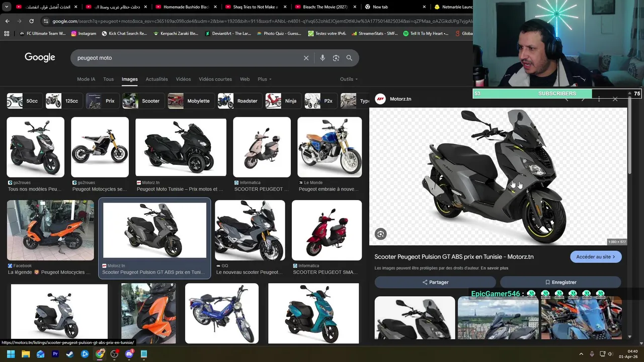Select the Roadster filter chip

[239, 101]
